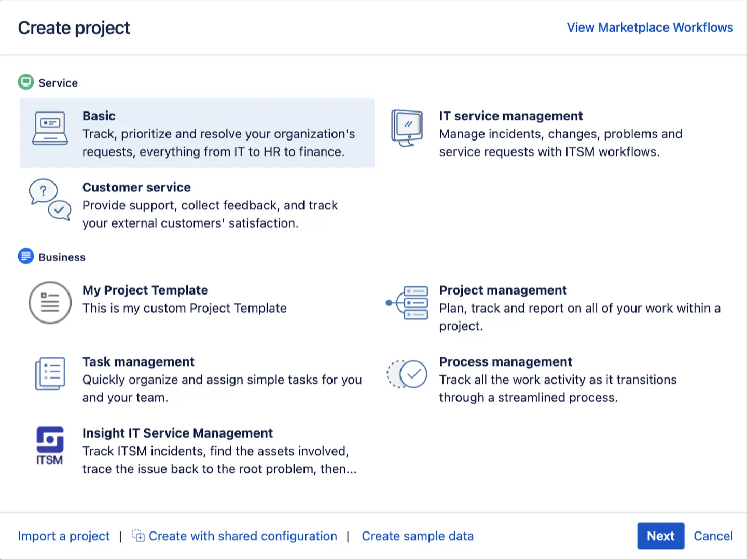747x560 pixels.
Task: Click the Service category badge icon
Action: coord(25,81)
